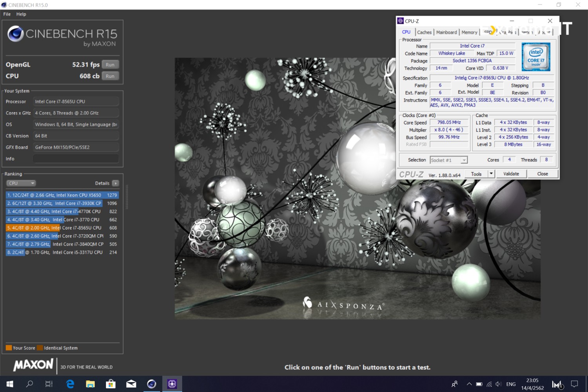Image resolution: width=588 pixels, height=392 pixels.
Task: Click the Tools button in CPU-Z
Action: [x=476, y=174]
